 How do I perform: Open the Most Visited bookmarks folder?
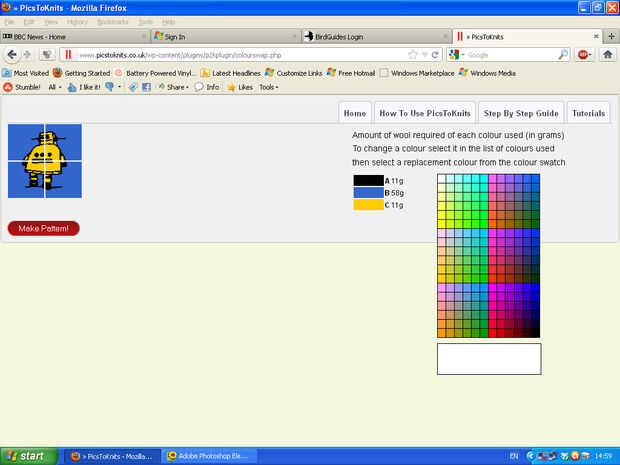[25, 73]
